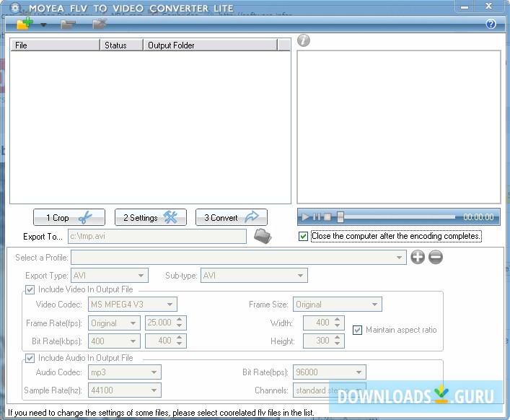Stop the preview playback
This screenshot has width=510, height=420.
tap(327, 216)
